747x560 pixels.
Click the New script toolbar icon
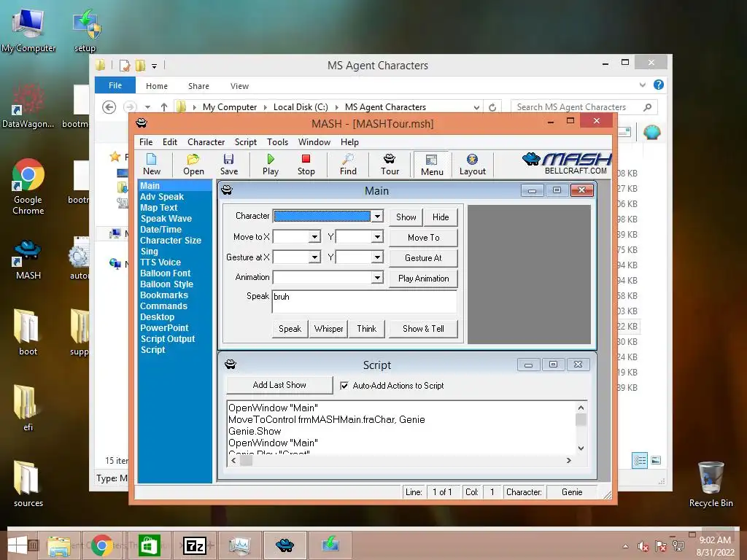tap(152, 164)
